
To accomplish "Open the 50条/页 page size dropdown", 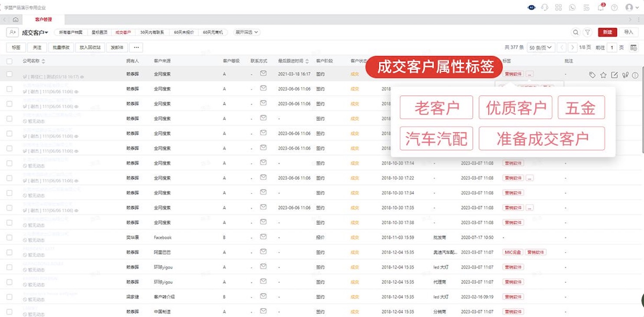I will tap(540, 47).
